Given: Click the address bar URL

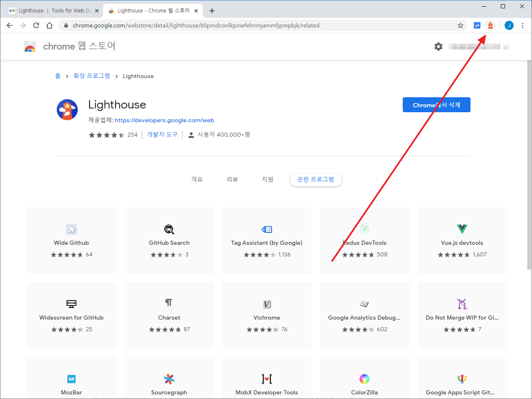Looking at the screenshot, I should (x=196, y=25).
